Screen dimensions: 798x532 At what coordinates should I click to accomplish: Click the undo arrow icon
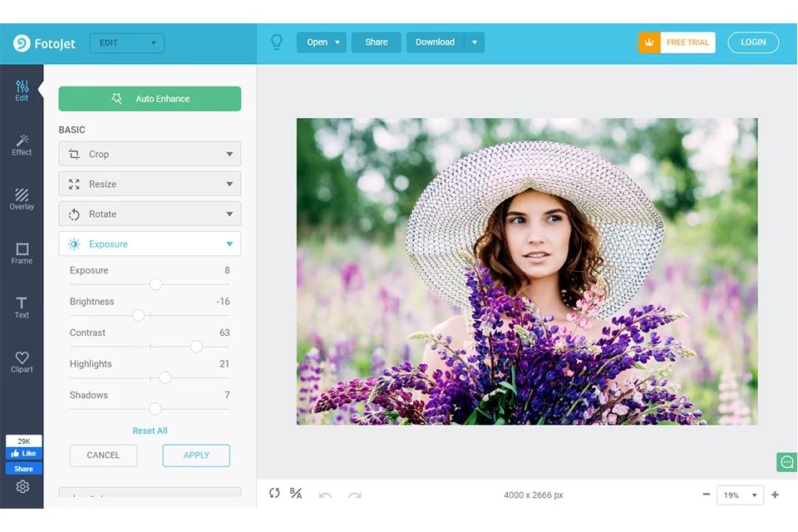[x=326, y=495]
